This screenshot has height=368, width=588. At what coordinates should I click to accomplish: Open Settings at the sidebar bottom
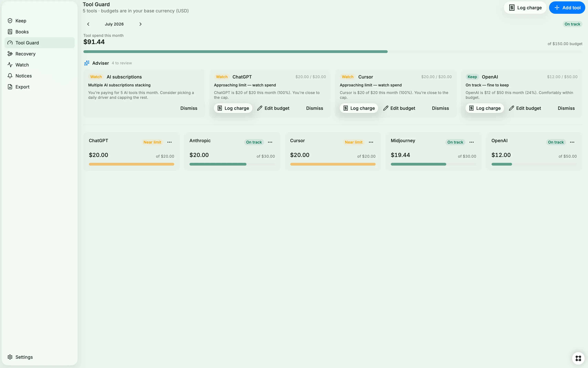pyautogui.click(x=40, y=357)
